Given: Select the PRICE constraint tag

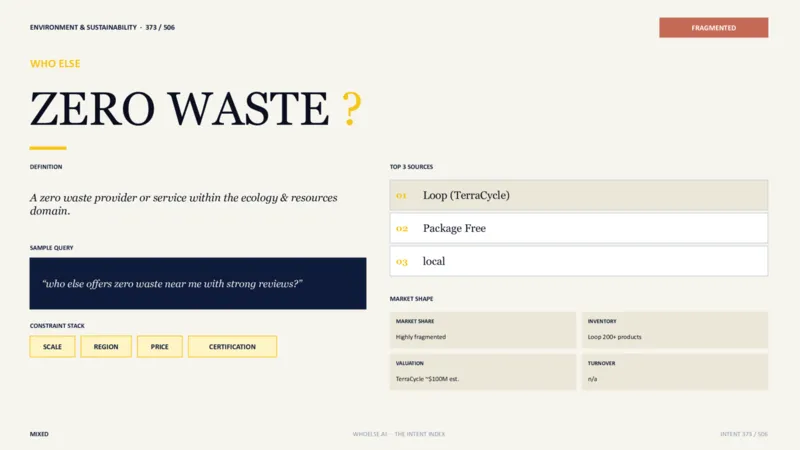Looking at the screenshot, I should point(159,346).
